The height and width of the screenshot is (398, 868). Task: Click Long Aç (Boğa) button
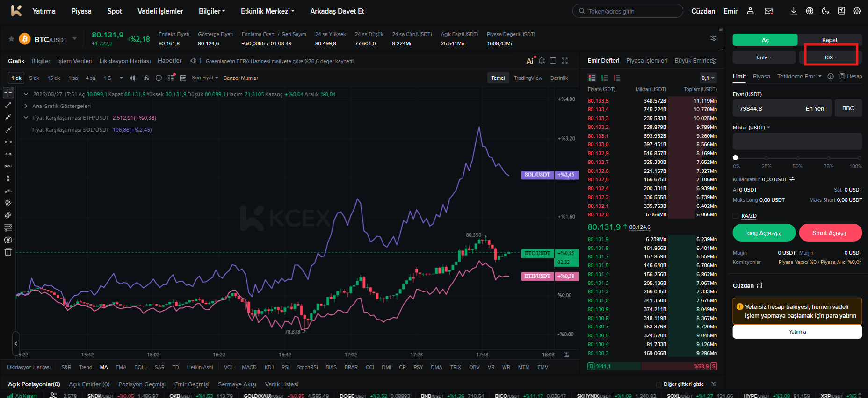(764, 233)
